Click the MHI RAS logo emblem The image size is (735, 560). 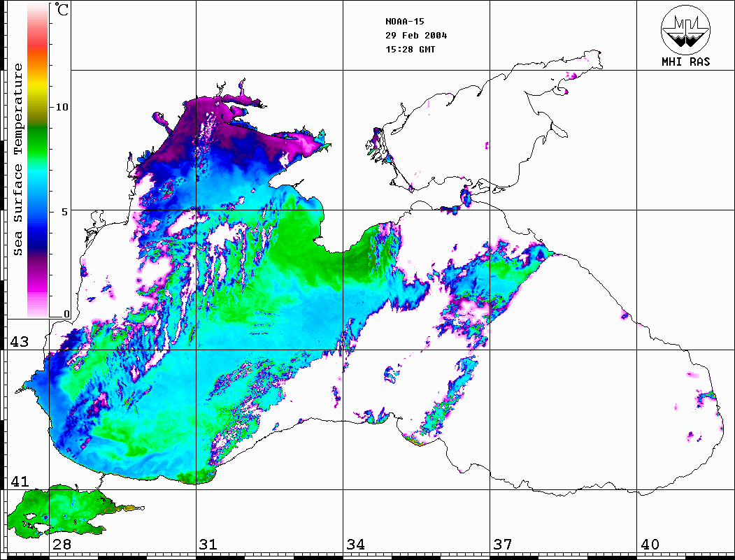(x=686, y=29)
